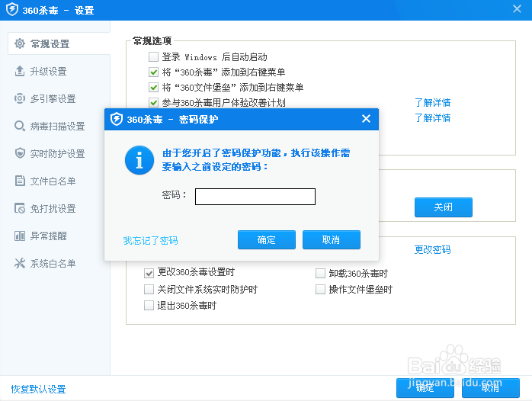Click the 更改密码 link
Screen dimensions: 532x401
coord(432,250)
